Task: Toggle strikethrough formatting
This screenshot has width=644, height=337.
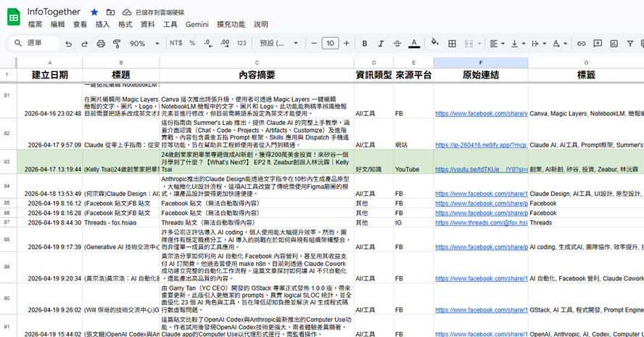Action: pyautogui.click(x=397, y=43)
